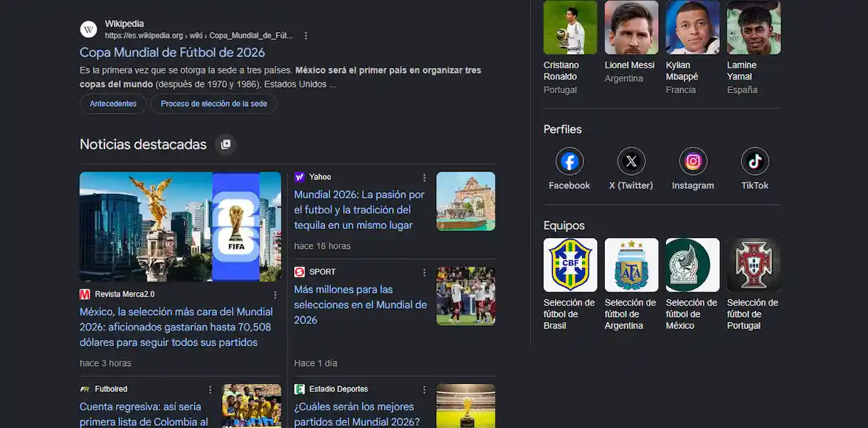
Task: Select the Selección de fútbol de Argentina crest
Action: pyautogui.click(x=631, y=264)
